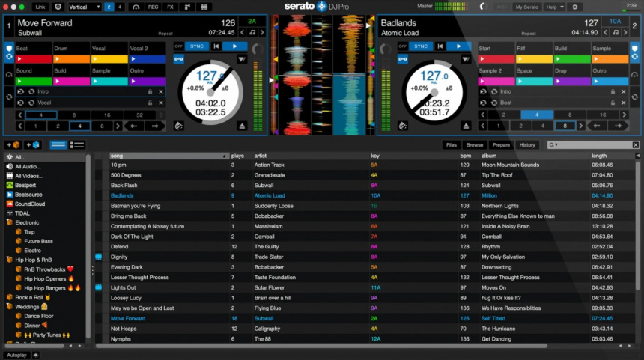Switch to 4 deck view

pyautogui.click(x=120, y=7)
